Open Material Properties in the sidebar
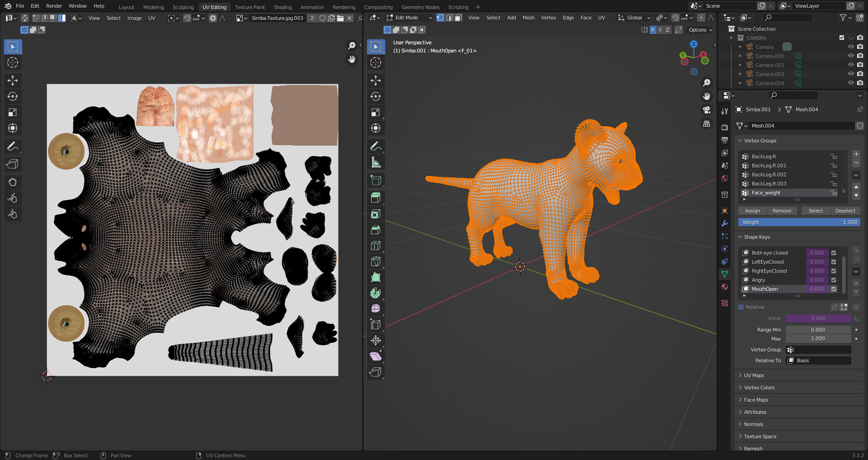The image size is (868, 460). pyautogui.click(x=725, y=287)
